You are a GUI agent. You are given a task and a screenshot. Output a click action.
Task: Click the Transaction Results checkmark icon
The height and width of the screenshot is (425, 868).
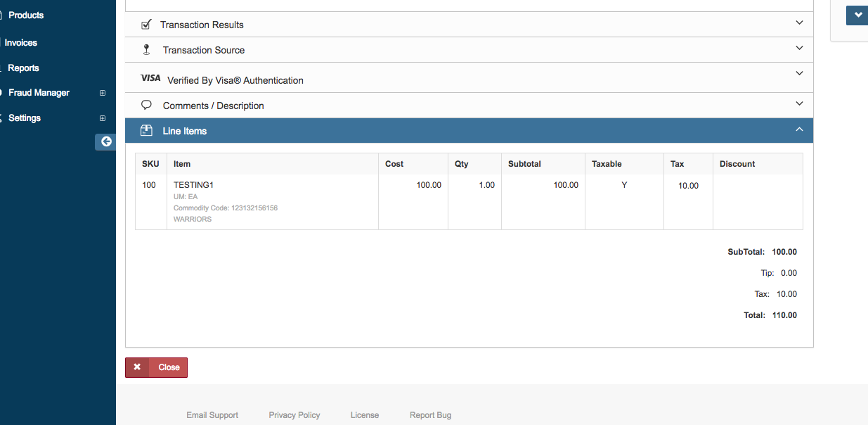point(146,25)
